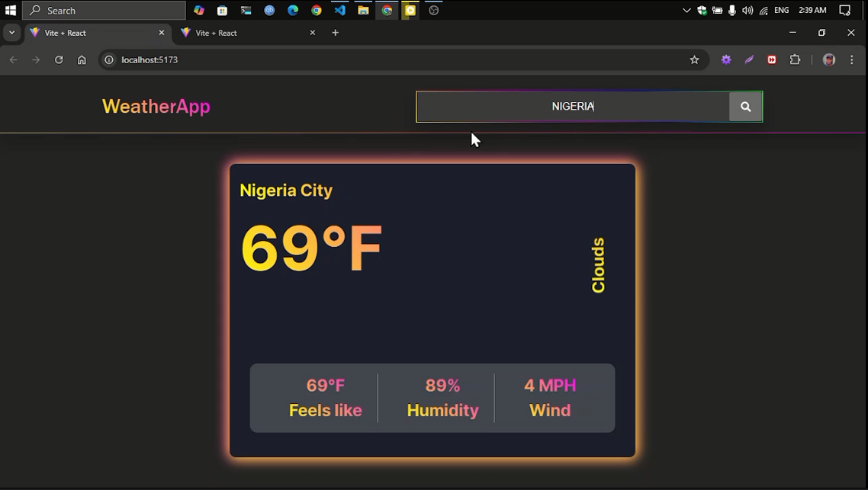Click the large 69°F temperature

[x=312, y=248]
